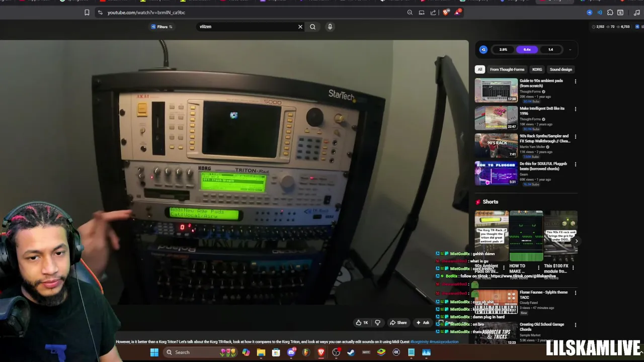Select the All filter chip

click(480, 69)
